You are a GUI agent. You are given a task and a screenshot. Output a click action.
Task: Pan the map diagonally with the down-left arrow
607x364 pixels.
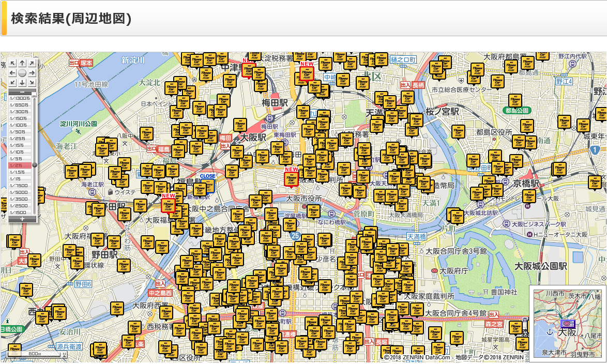coord(12,83)
